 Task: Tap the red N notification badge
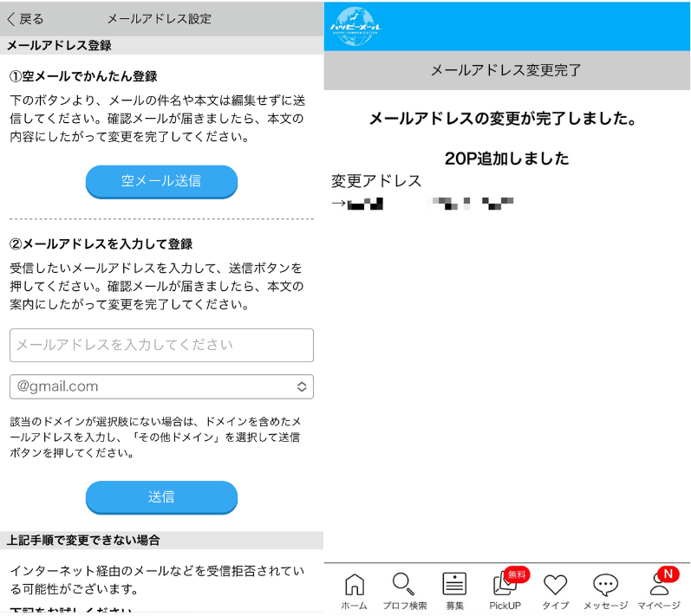coord(667,574)
